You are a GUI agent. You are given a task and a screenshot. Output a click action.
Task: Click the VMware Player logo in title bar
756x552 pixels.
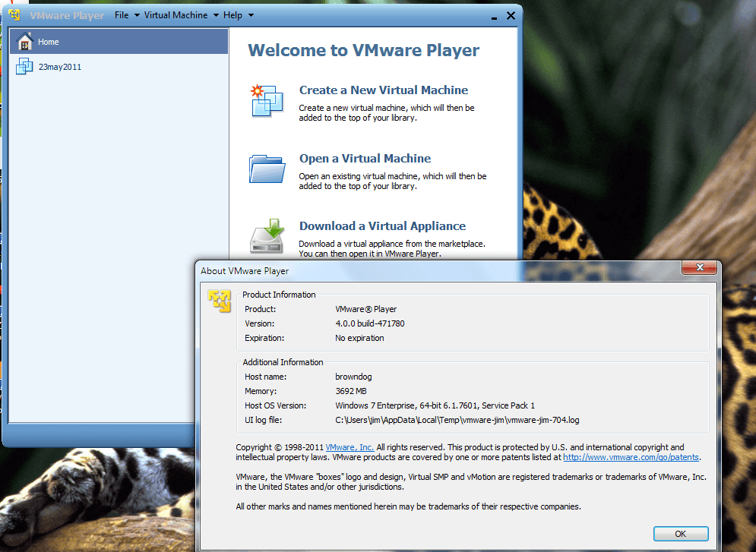(x=14, y=15)
